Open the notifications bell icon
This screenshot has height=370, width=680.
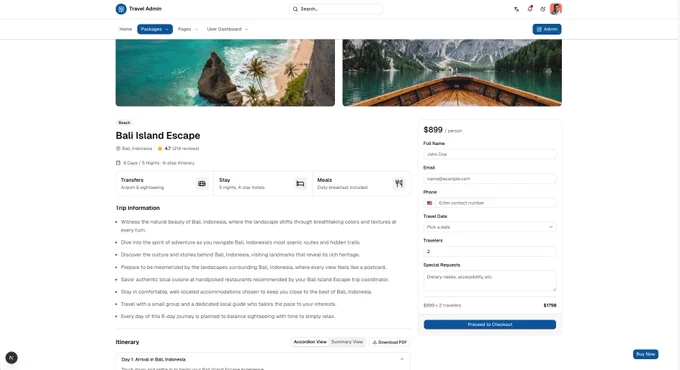tap(530, 9)
